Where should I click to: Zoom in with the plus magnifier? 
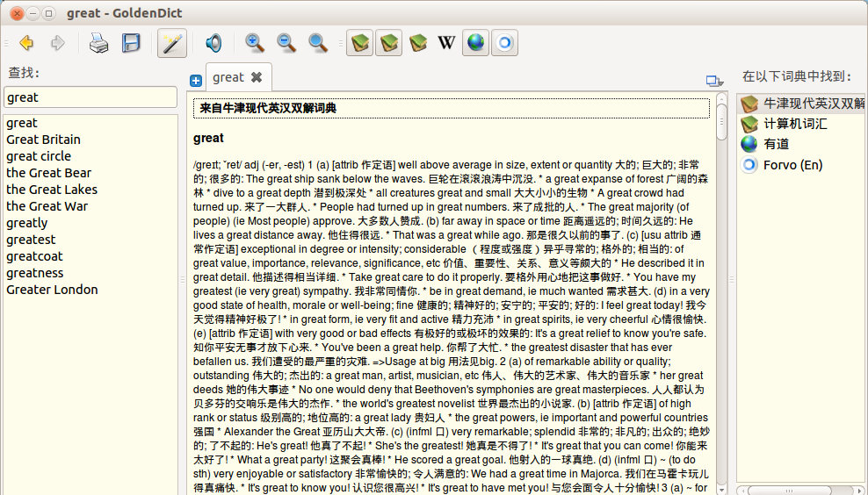pos(255,43)
